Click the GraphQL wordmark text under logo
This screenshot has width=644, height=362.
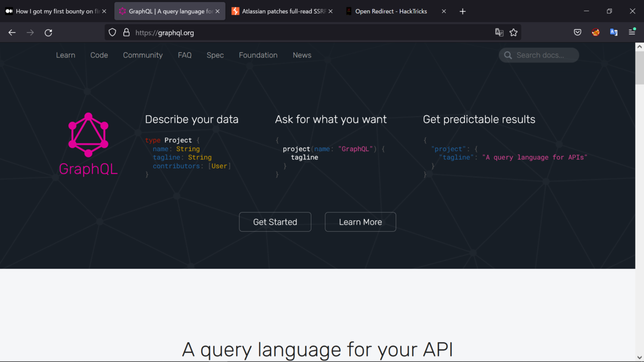89,169
